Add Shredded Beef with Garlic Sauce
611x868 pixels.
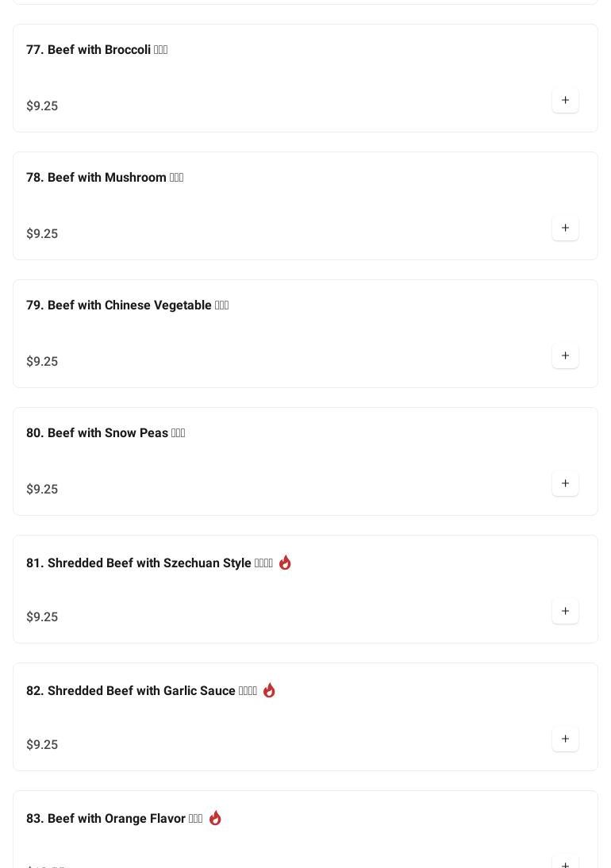point(565,739)
